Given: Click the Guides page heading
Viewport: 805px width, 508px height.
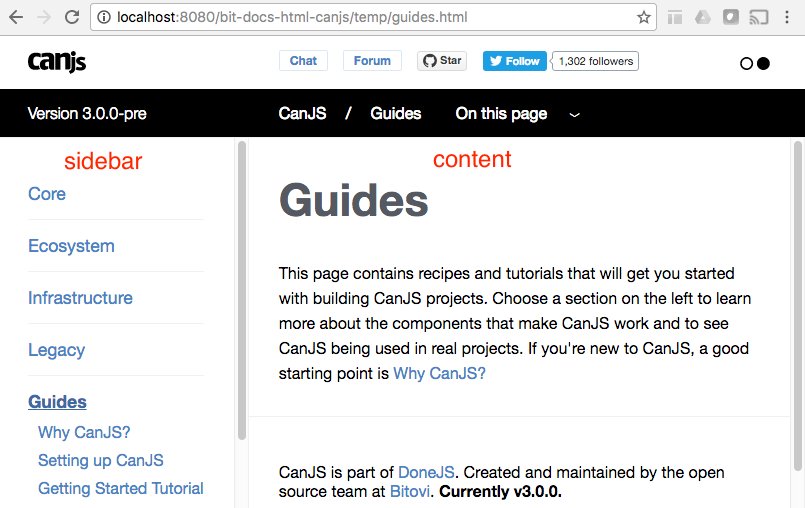Looking at the screenshot, I should [x=354, y=201].
